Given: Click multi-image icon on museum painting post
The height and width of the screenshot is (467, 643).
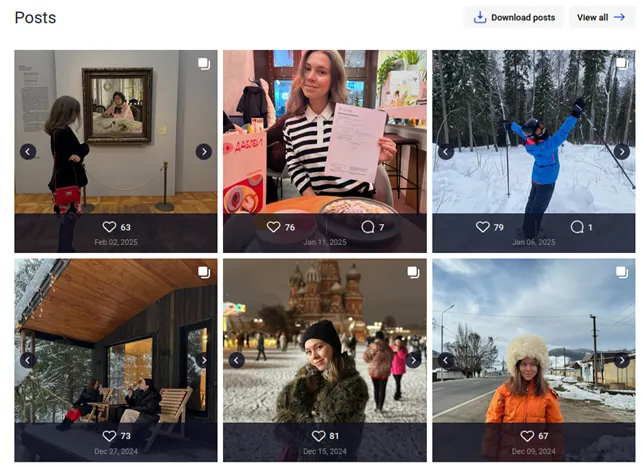Looking at the screenshot, I should pos(203,64).
